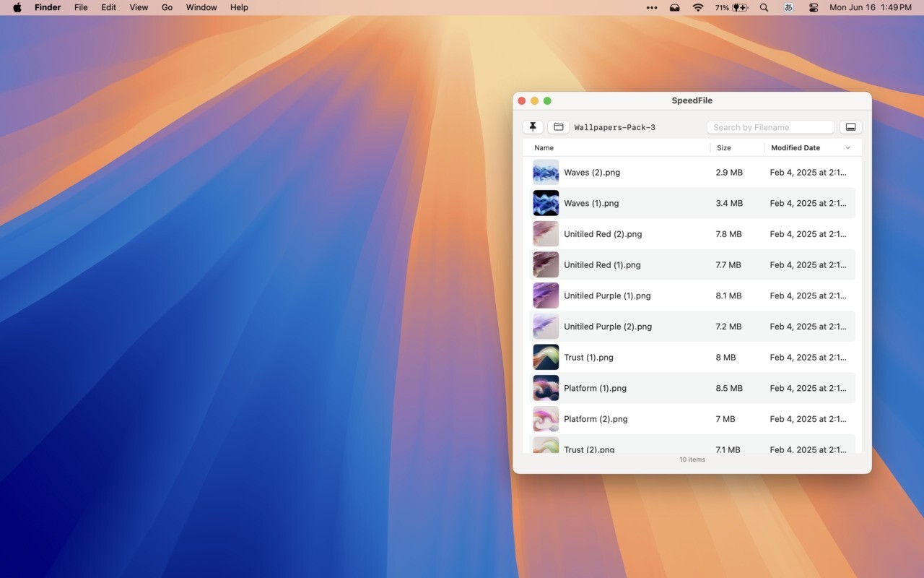Sort files by the Name column
This screenshot has width=924, height=578.
(x=544, y=147)
